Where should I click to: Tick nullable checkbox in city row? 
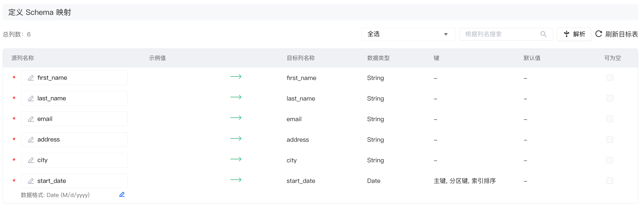[x=610, y=160]
